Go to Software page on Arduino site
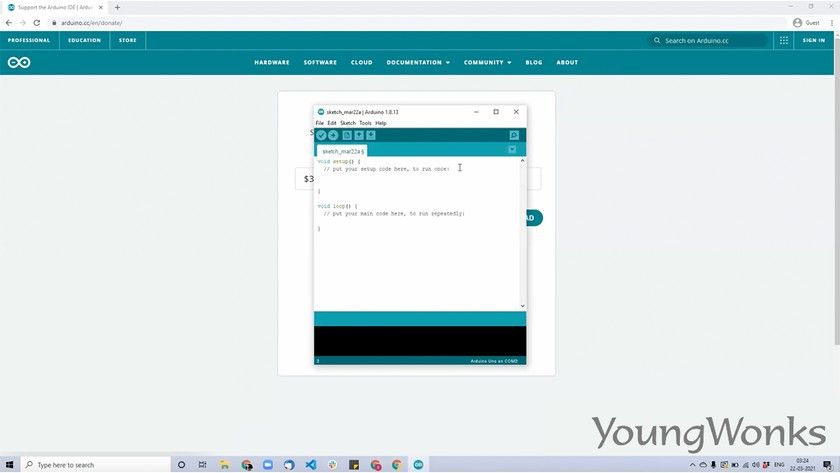This screenshot has width=840, height=473. point(320,63)
